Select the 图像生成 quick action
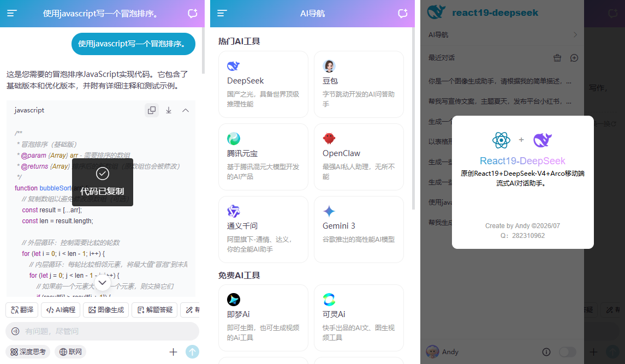Screen dimensions: 625x364 pos(106,310)
